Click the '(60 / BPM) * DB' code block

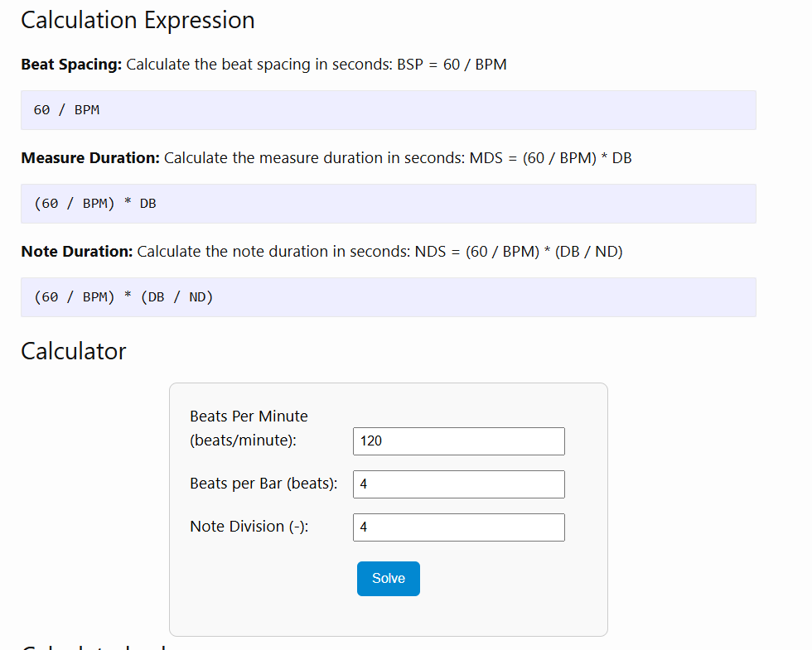pos(388,204)
